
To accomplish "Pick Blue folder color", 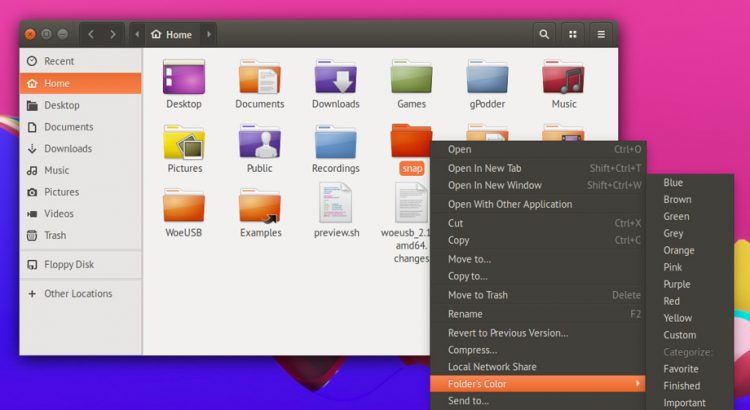I will point(691,183).
